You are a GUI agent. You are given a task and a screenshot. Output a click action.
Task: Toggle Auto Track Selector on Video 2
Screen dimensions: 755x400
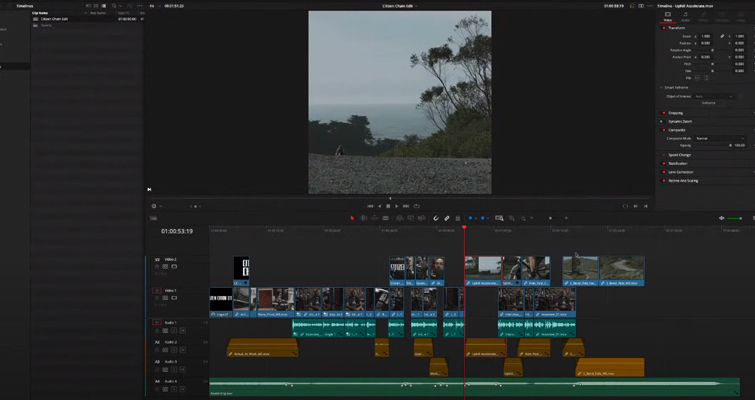pyautogui.click(x=165, y=267)
